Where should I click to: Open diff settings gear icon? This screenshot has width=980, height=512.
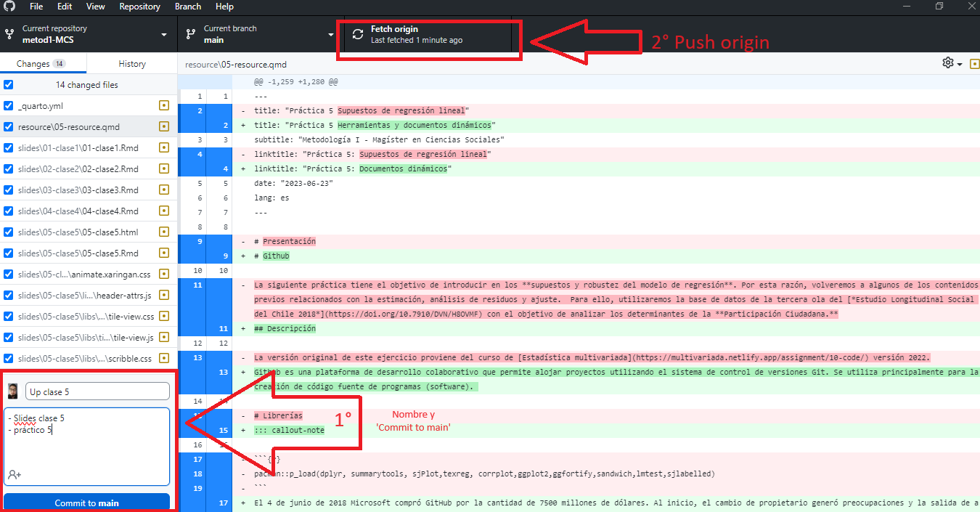pyautogui.click(x=948, y=63)
